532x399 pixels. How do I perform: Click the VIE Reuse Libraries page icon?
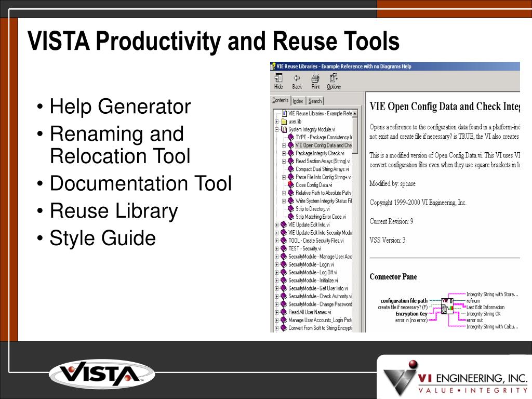[284, 113]
